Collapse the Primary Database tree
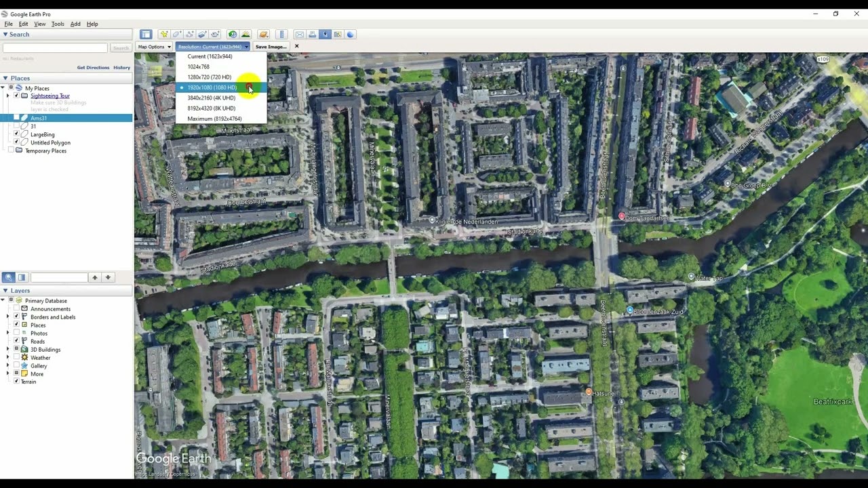This screenshot has height=488, width=868. point(3,300)
